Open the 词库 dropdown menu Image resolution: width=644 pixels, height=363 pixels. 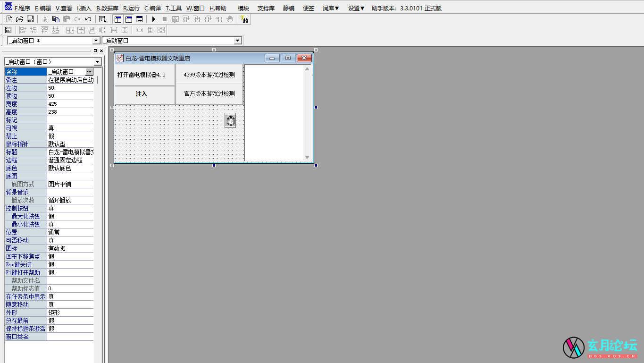click(x=331, y=8)
